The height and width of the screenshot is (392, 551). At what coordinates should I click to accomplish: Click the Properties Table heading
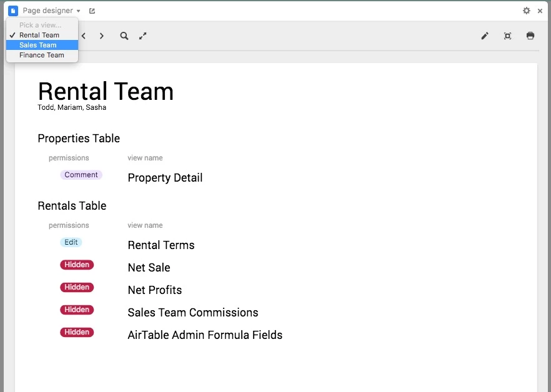pos(79,139)
